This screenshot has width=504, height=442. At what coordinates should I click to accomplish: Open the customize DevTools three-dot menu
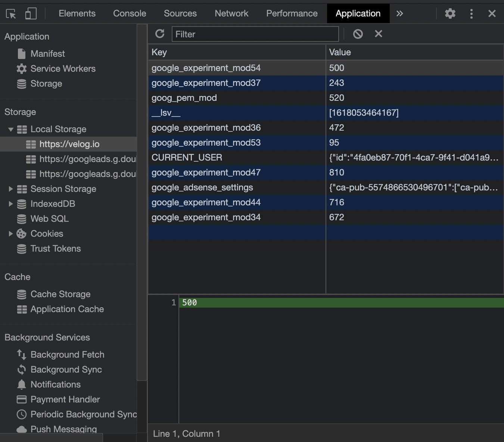(472, 13)
